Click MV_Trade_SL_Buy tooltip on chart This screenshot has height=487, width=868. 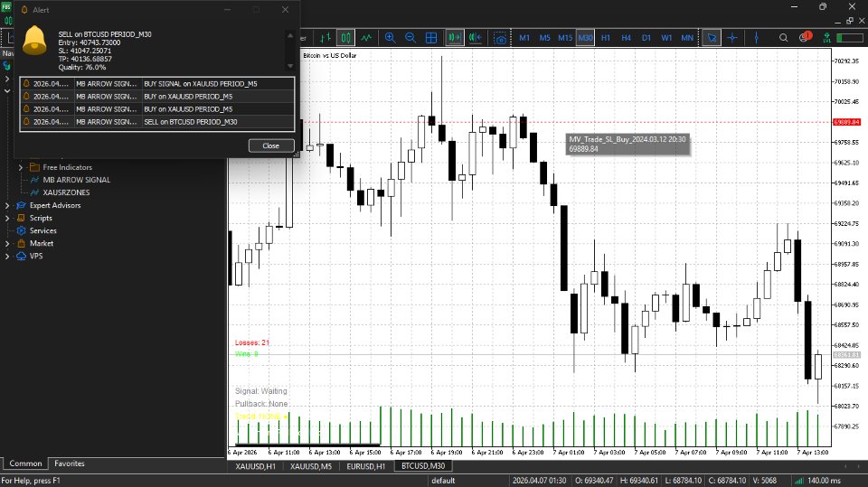(x=627, y=144)
